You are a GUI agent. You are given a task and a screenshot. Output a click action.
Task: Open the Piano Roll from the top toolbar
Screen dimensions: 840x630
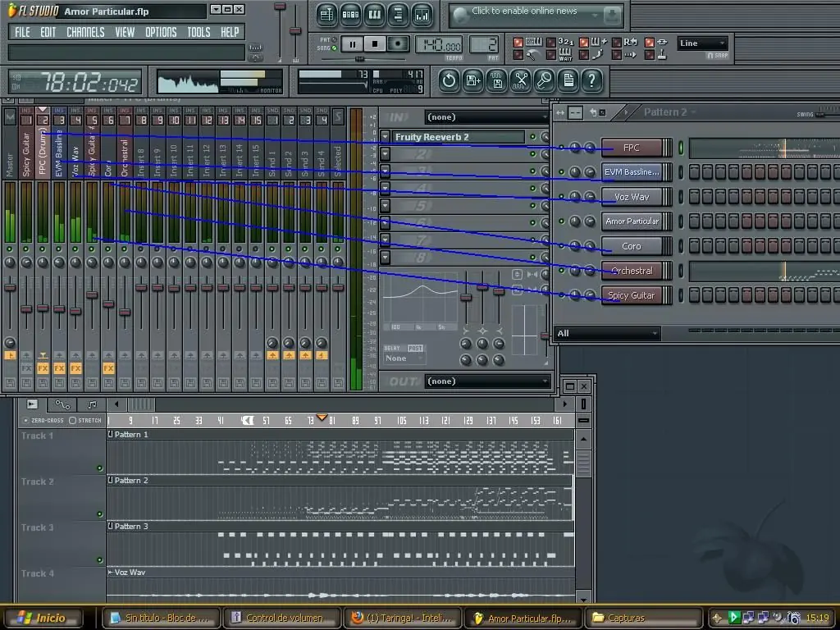(374, 15)
